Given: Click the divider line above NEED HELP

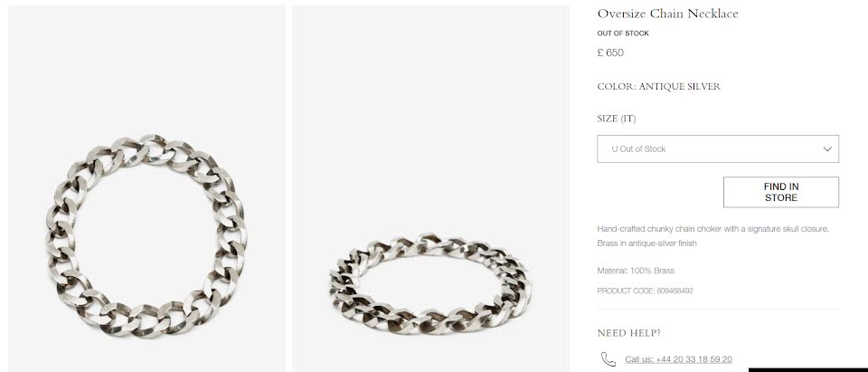Looking at the screenshot, I should [718, 310].
